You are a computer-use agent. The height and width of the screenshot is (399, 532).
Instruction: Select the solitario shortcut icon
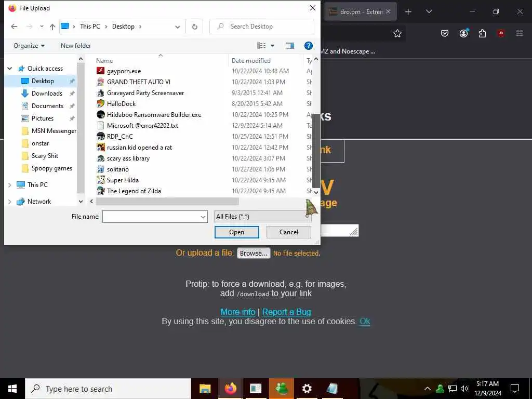pos(100,169)
